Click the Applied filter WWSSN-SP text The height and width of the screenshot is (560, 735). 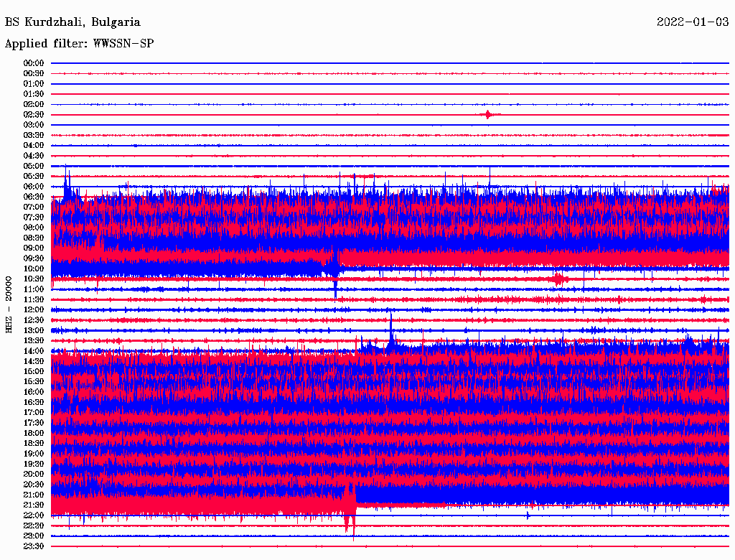click(x=79, y=44)
